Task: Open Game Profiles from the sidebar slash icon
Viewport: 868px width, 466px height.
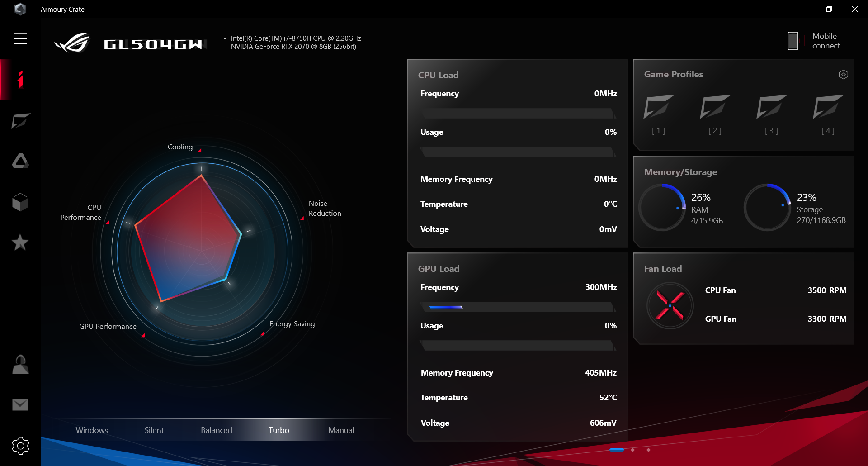Action: (20, 121)
